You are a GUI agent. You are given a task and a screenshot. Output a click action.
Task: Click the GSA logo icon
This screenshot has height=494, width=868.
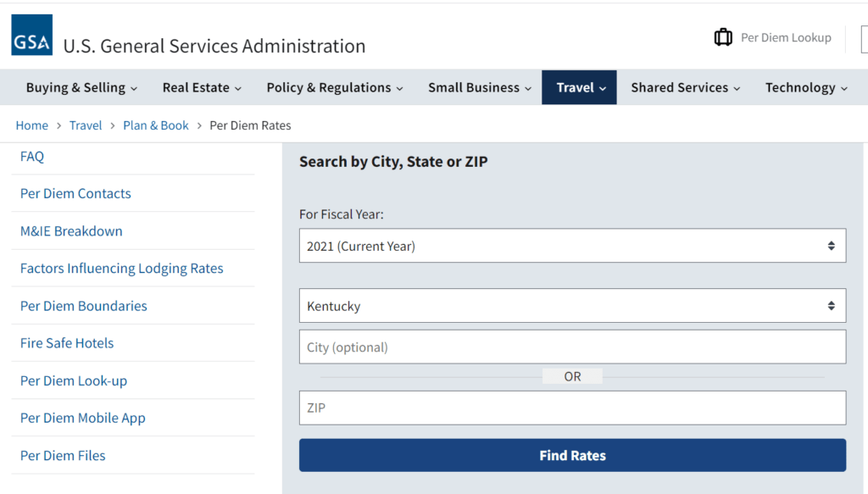click(x=31, y=35)
